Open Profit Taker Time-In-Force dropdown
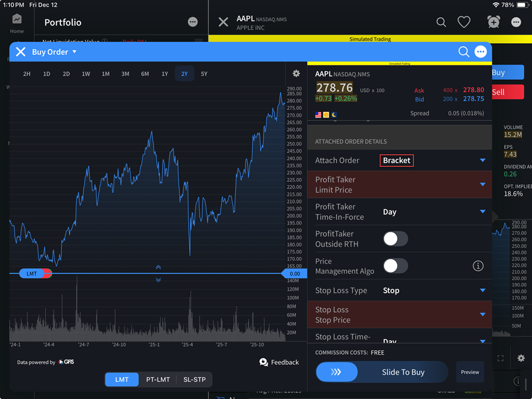532x399 pixels. pyautogui.click(x=482, y=212)
